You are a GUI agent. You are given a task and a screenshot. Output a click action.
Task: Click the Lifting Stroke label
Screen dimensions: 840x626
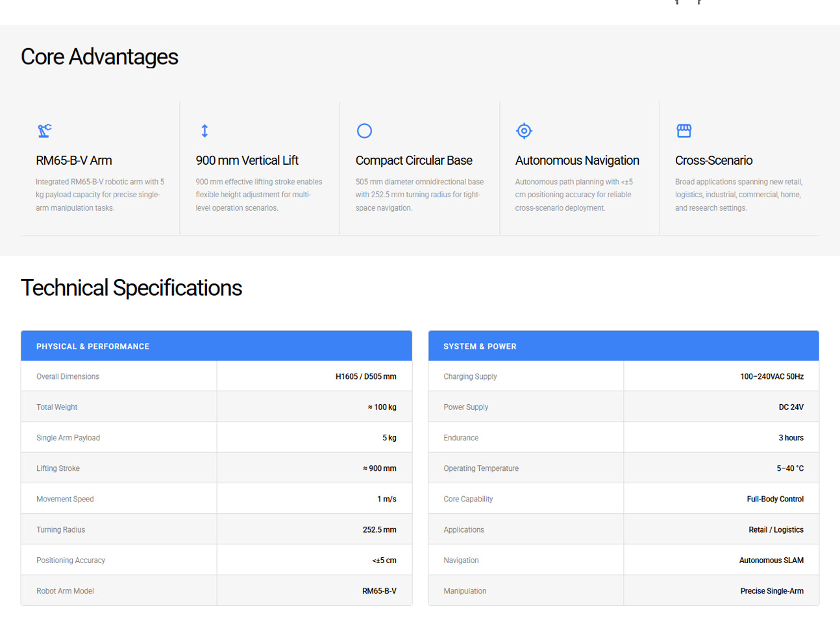click(x=58, y=468)
